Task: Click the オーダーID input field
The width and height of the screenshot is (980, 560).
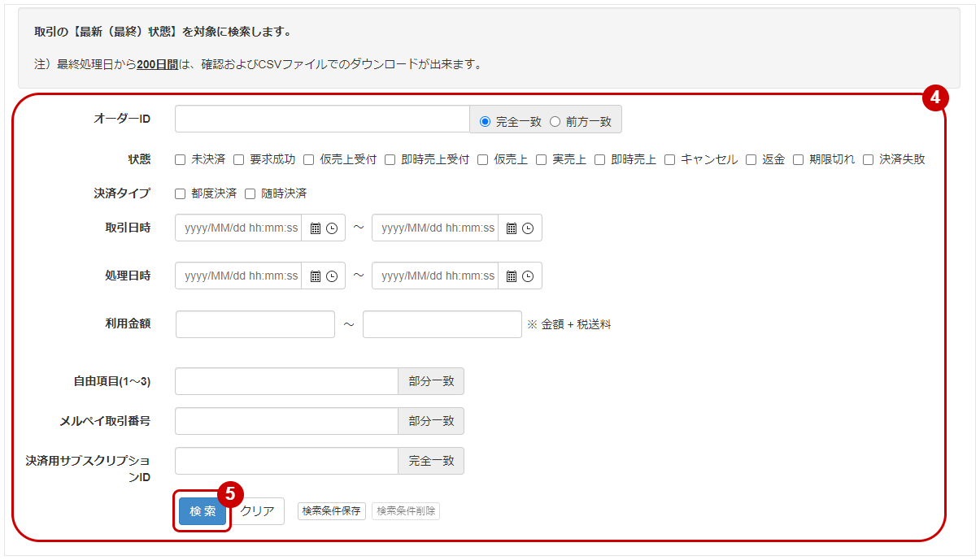Action: (322, 119)
